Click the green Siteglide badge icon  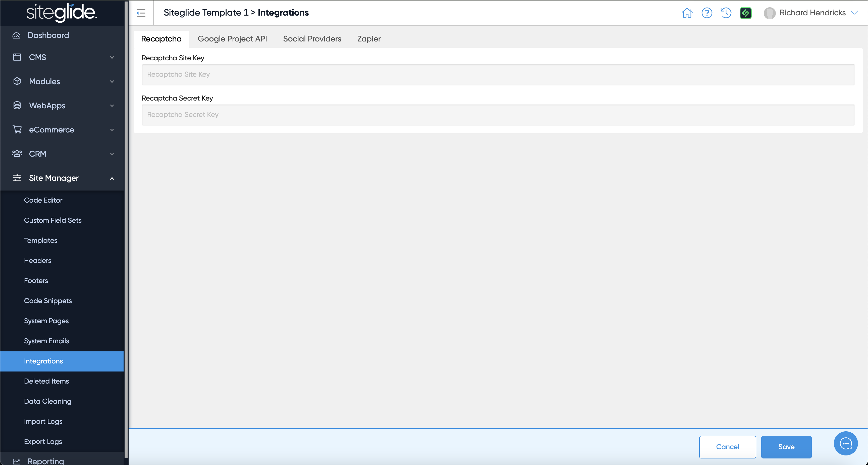745,13
